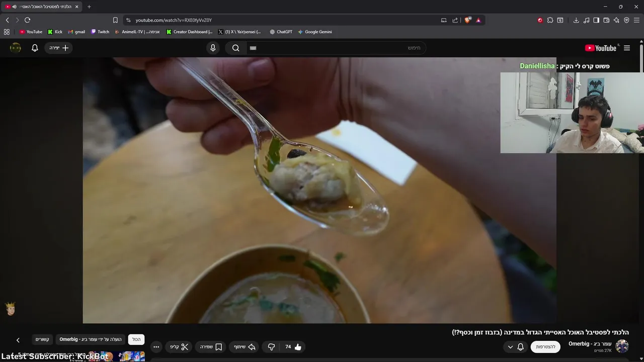Open the X Yair|sensei bookmark
Screen dimensions: 644x362
coord(240,32)
